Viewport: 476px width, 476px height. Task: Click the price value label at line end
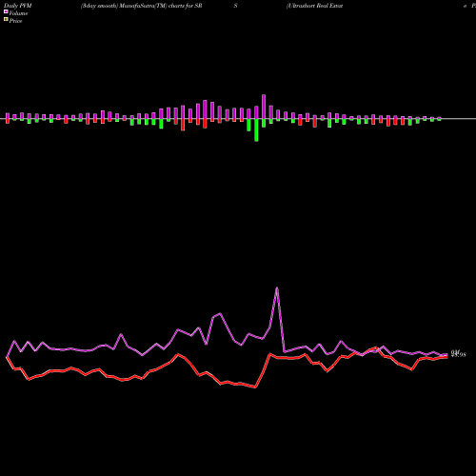(x=459, y=354)
